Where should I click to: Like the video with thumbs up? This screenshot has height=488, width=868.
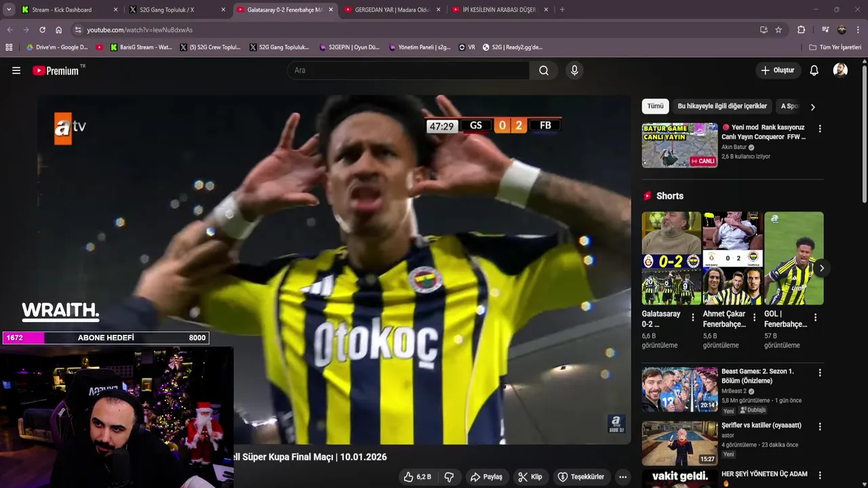(x=417, y=477)
